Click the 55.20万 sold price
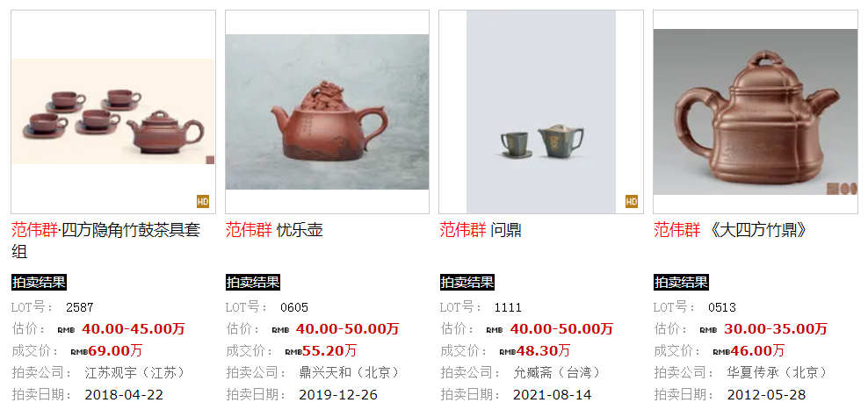The image size is (868, 417). point(329,350)
